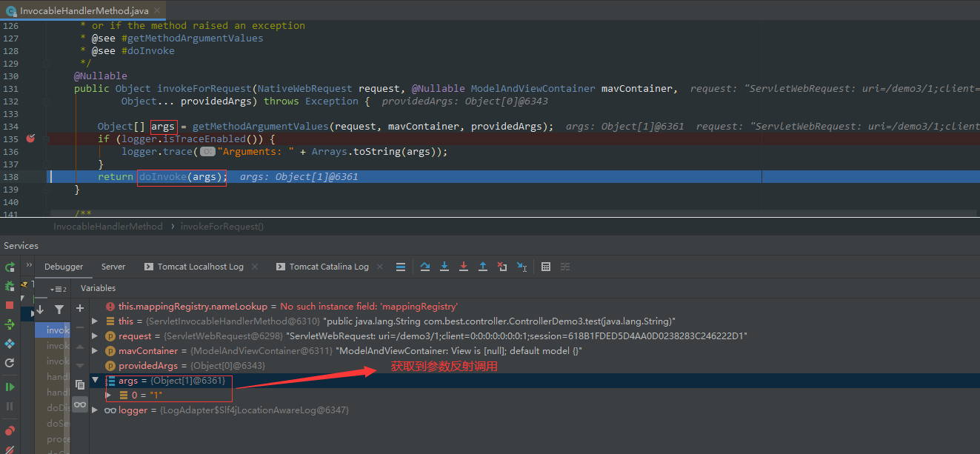Click the Run to Cursor icon

click(522, 267)
